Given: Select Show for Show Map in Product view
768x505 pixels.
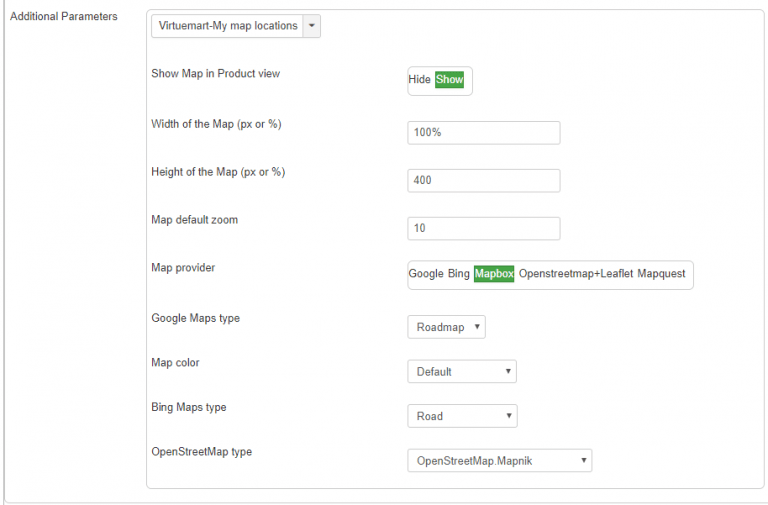Looking at the screenshot, I should (x=449, y=80).
